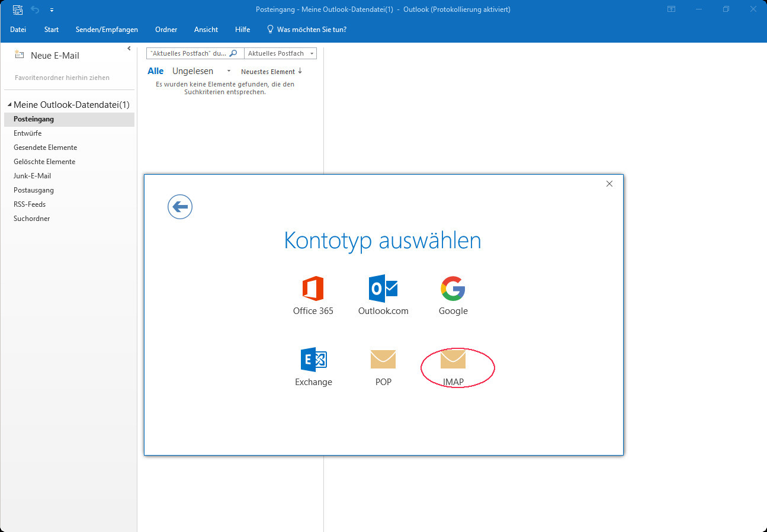Change sort order via Neuestes Element

pos(272,72)
